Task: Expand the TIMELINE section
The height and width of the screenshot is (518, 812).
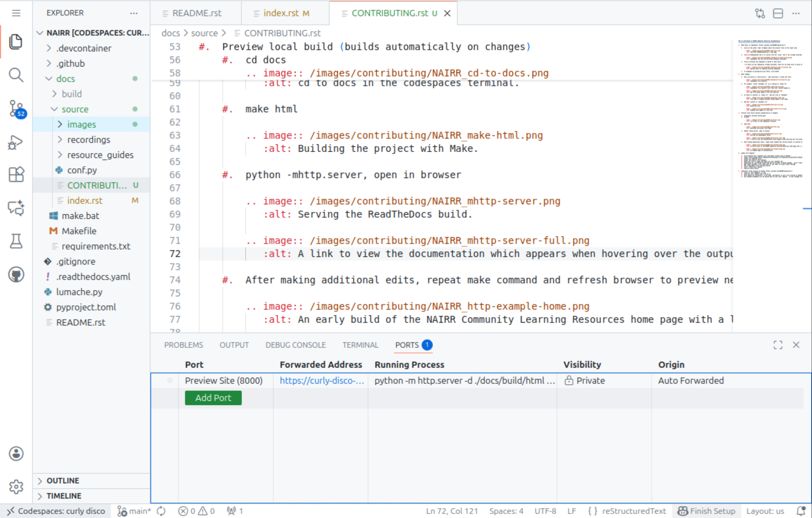Action: point(91,496)
